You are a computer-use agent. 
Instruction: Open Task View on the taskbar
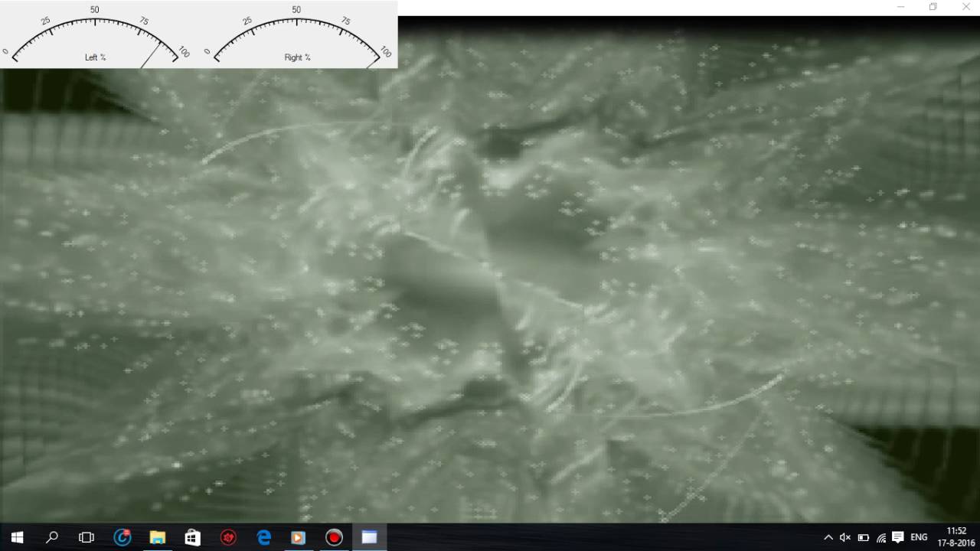click(87, 537)
